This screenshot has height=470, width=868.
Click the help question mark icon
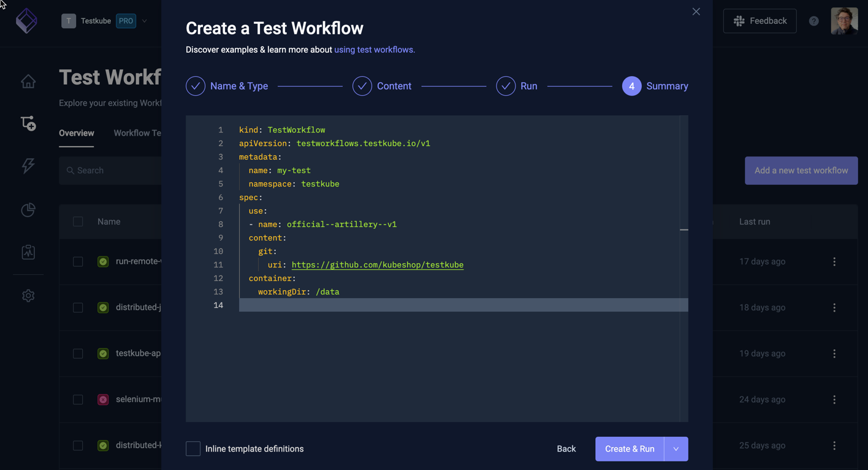[x=814, y=21]
